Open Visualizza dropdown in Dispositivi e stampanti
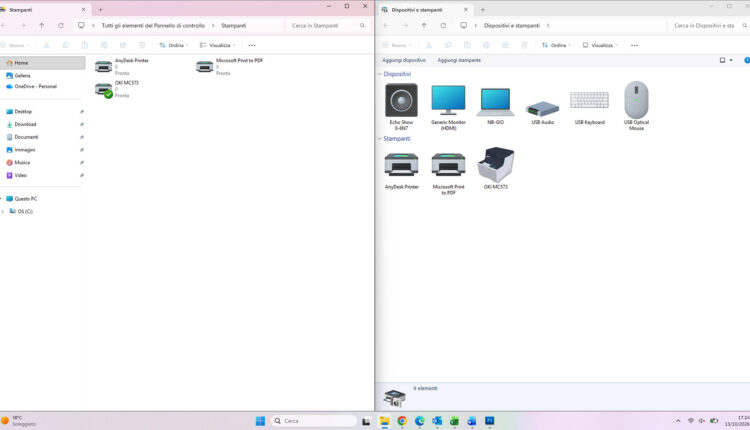This screenshot has width=750, height=430. click(600, 45)
